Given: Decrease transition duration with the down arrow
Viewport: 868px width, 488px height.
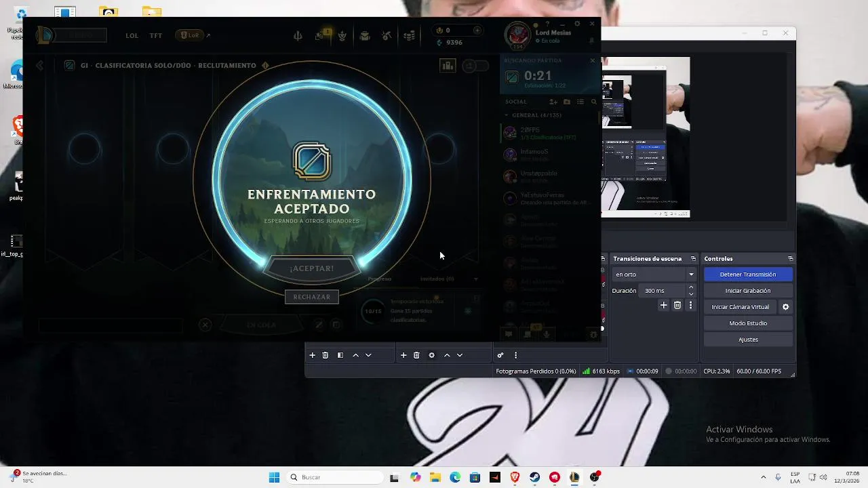Looking at the screenshot, I should coord(691,294).
